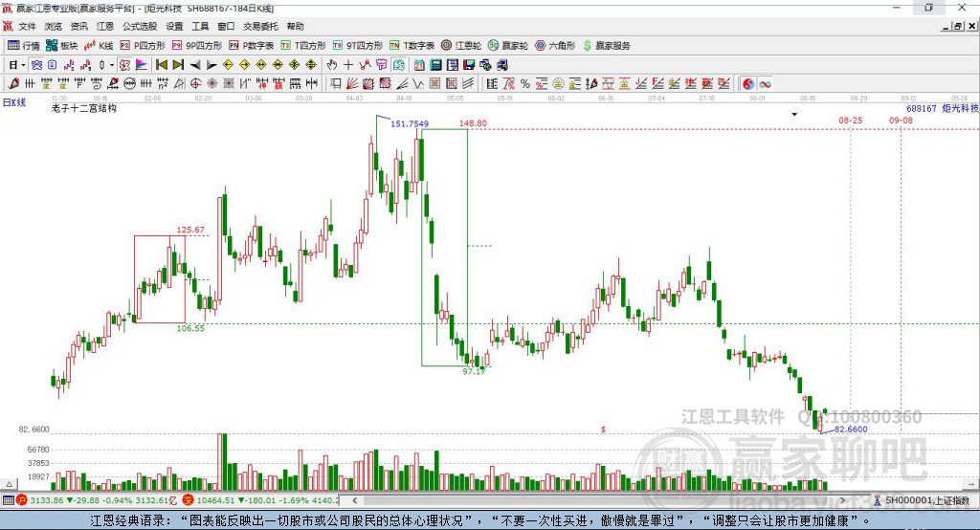The height and width of the screenshot is (530, 980).
Task: Click small black triangle near stock code
Action: [x=794, y=115]
